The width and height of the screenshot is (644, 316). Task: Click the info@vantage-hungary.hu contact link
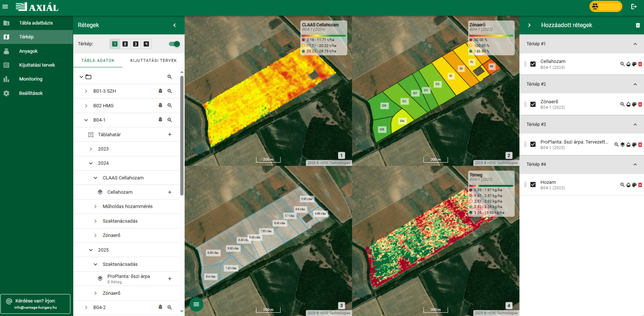[35, 308]
